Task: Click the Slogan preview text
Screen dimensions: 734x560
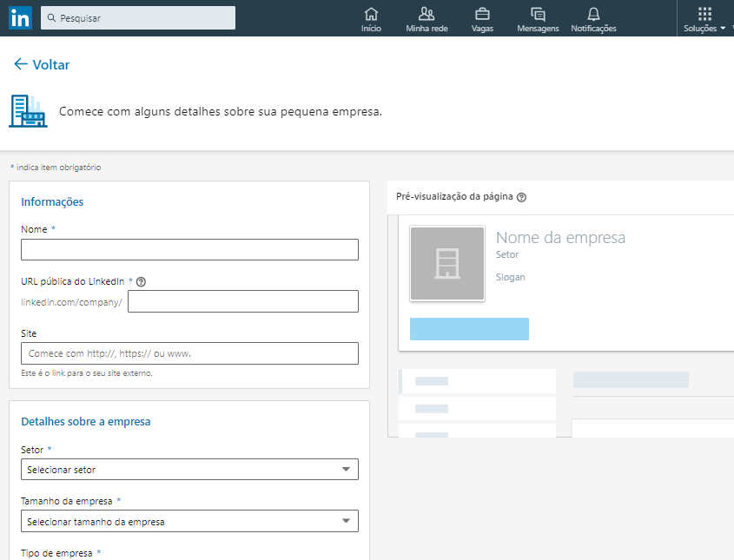Action: tap(510, 277)
